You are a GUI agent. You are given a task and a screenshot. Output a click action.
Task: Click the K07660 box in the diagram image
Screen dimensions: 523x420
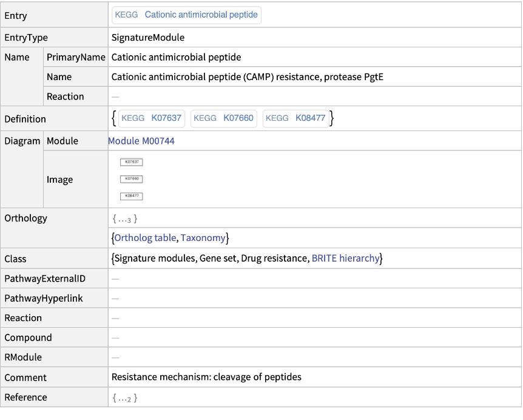point(132,179)
